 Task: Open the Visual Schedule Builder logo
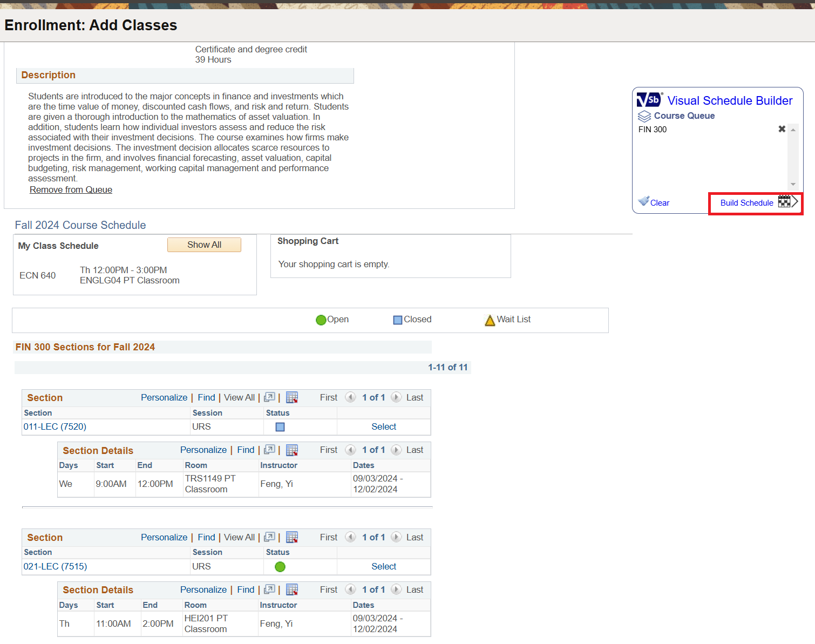click(649, 100)
